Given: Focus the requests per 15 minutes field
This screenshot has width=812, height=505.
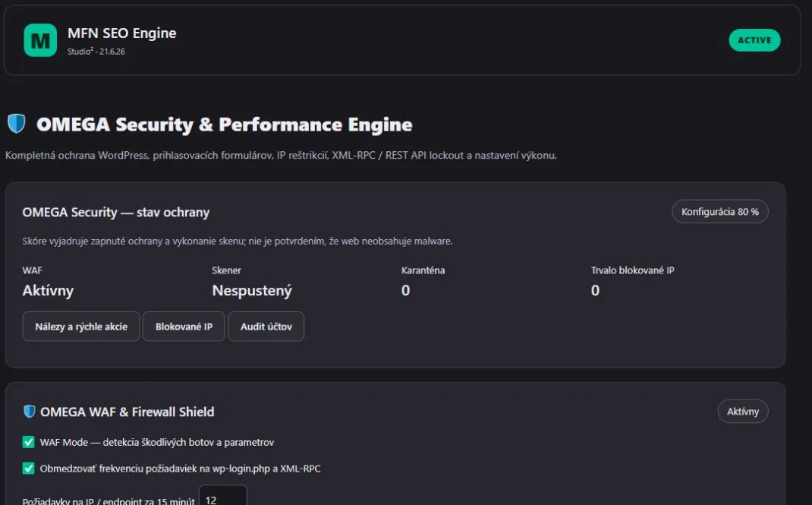Looking at the screenshot, I should click(222, 496).
